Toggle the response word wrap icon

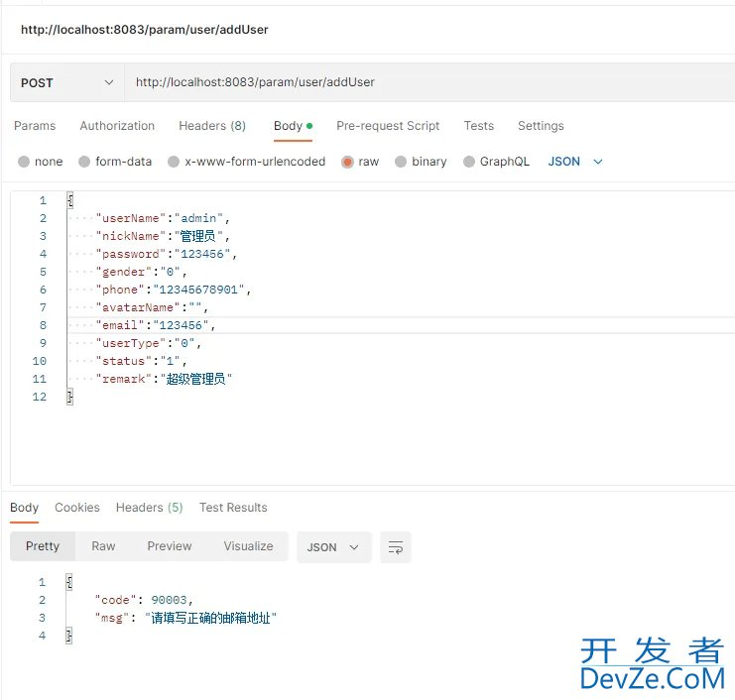[x=396, y=547]
